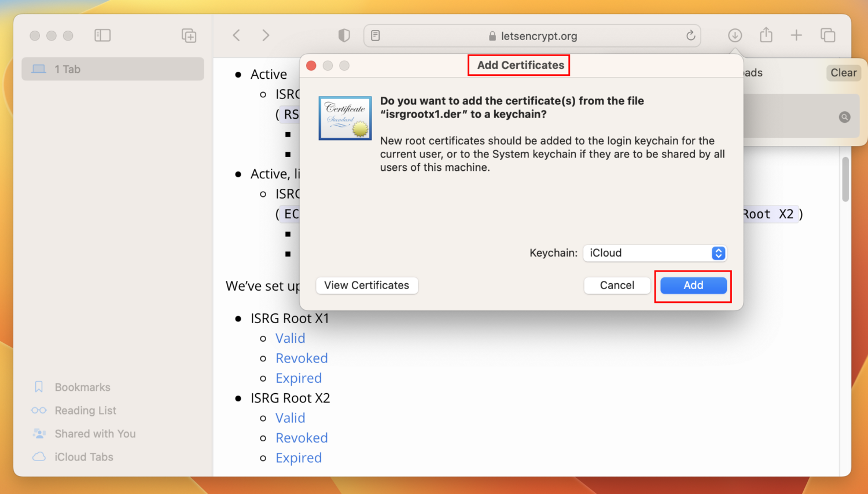The height and width of the screenshot is (494, 868).
Task: Click Add to add the certificate
Action: (x=693, y=286)
